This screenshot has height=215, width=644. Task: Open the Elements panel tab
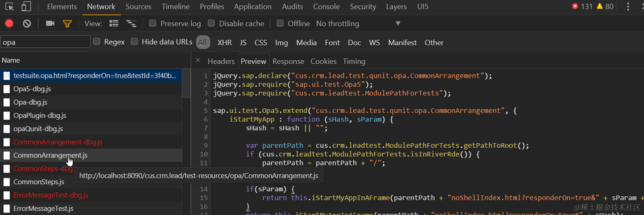(x=62, y=7)
